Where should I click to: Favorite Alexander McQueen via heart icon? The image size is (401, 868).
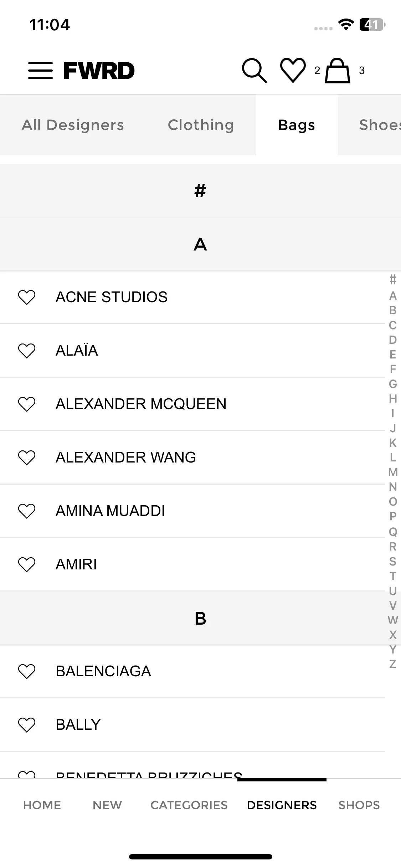27,404
